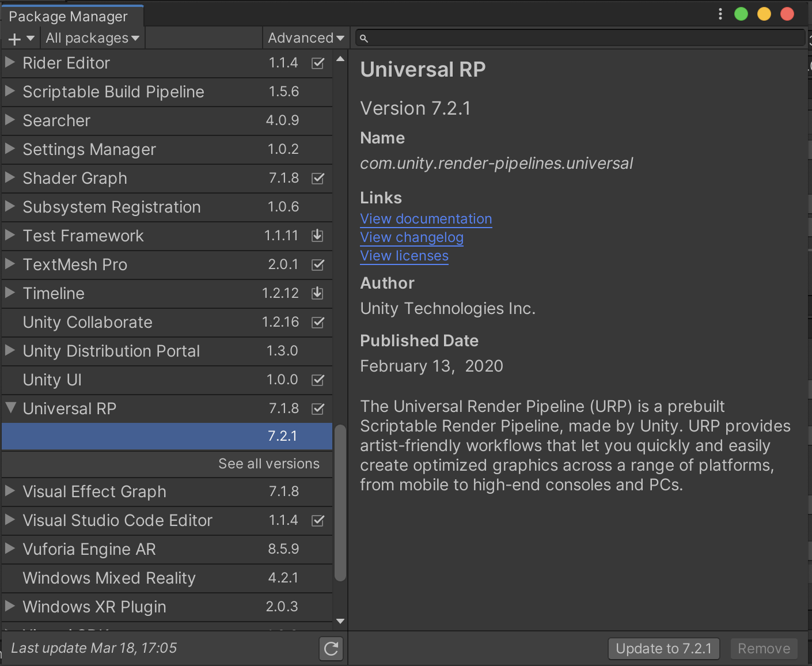Image resolution: width=812 pixels, height=666 pixels.
Task: Collapse the Universal RP version list
Action: 10,407
